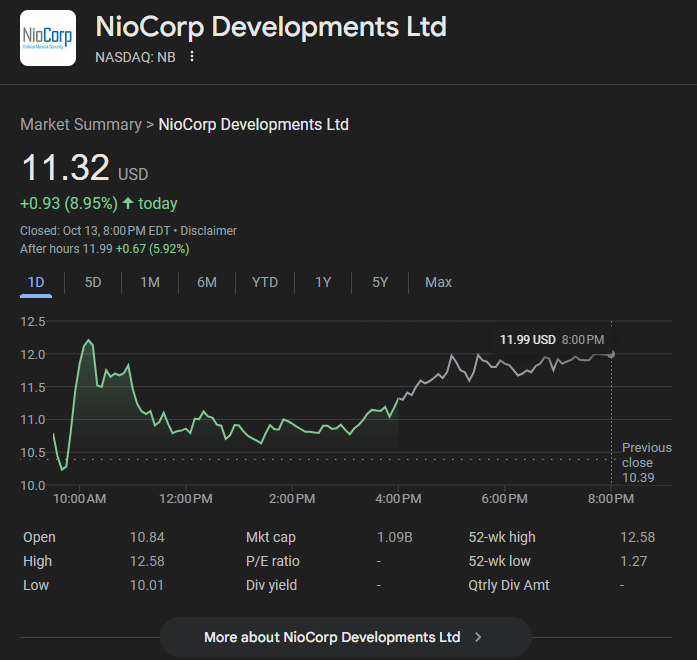The image size is (697, 660).
Task: Click the 52-wk high label
Action: coord(502,537)
